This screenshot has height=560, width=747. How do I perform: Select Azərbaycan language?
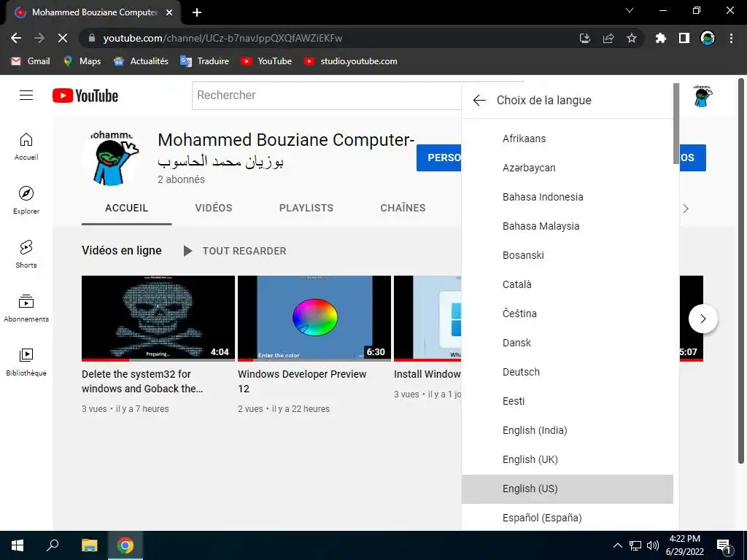[568, 168]
